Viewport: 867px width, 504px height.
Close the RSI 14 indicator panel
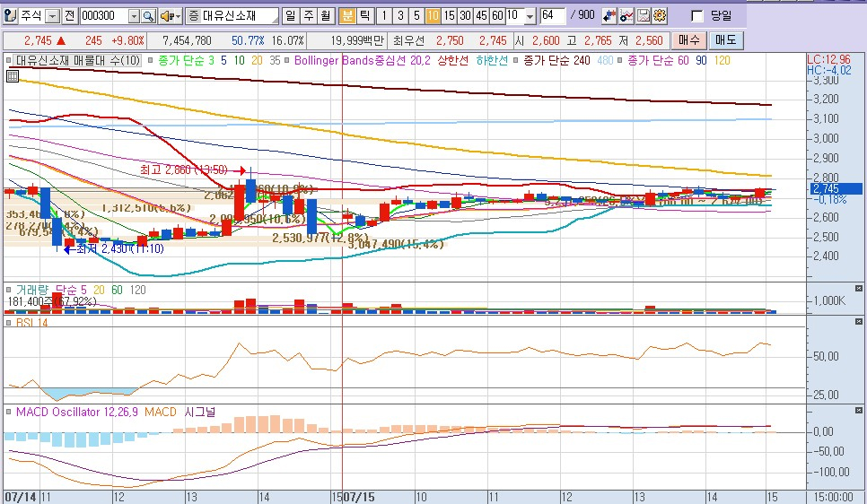pos(858,326)
